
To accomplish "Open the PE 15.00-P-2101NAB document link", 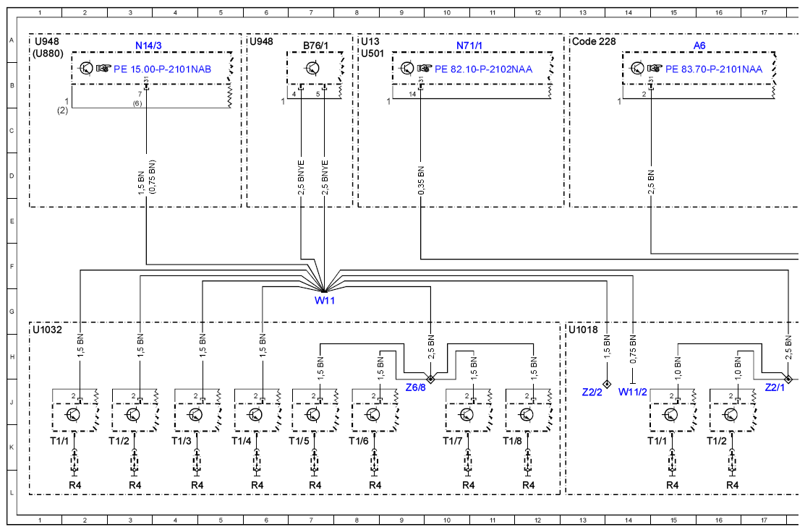I will 162,69.
